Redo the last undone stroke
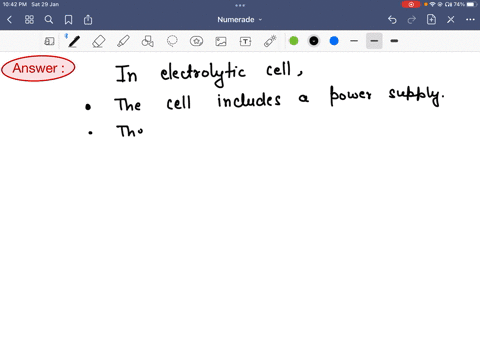The width and height of the screenshot is (480, 360). point(412,20)
